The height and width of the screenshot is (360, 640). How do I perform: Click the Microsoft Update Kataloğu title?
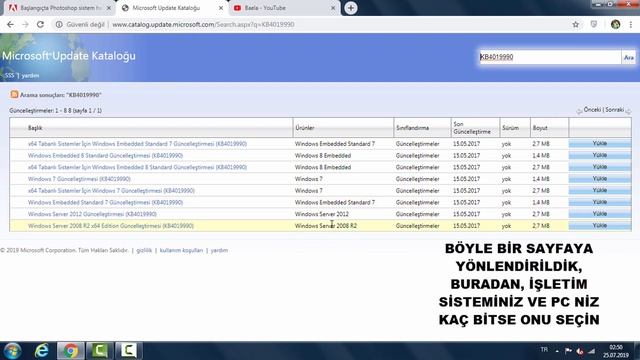69,56
